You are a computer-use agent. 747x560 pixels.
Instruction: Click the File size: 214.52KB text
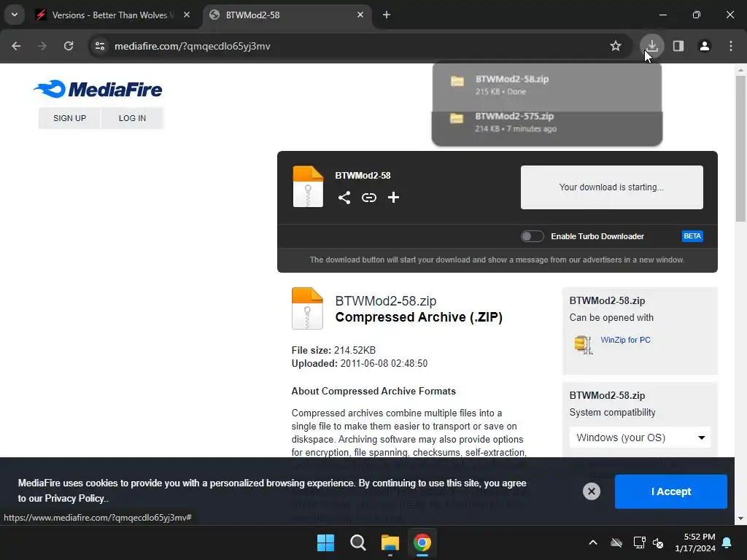coord(333,351)
